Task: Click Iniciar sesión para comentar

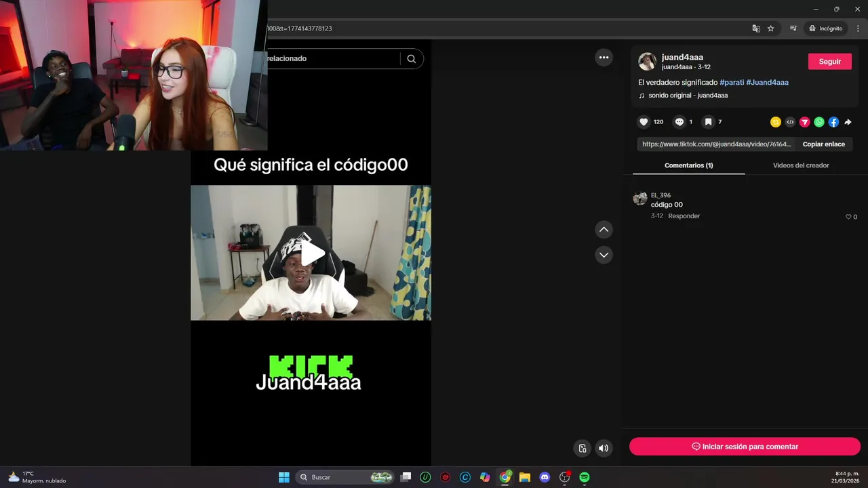Action: pos(745,447)
